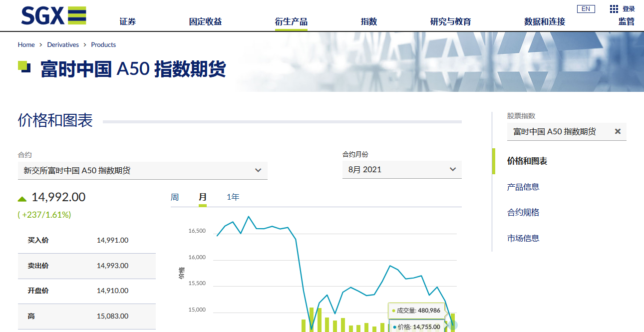Select 价格和图表 in the sidebar
The width and height of the screenshot is (644, 332).
click(x=527, y=161)
